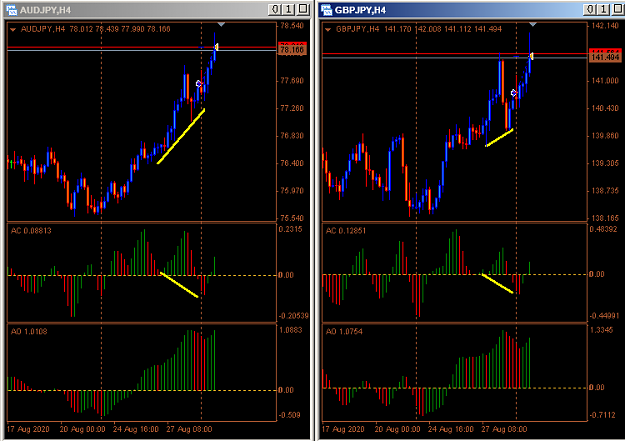The image size is (625, 441).
Task: Click the 0.48392 AC scale value
Action: [x=605, y=229]
